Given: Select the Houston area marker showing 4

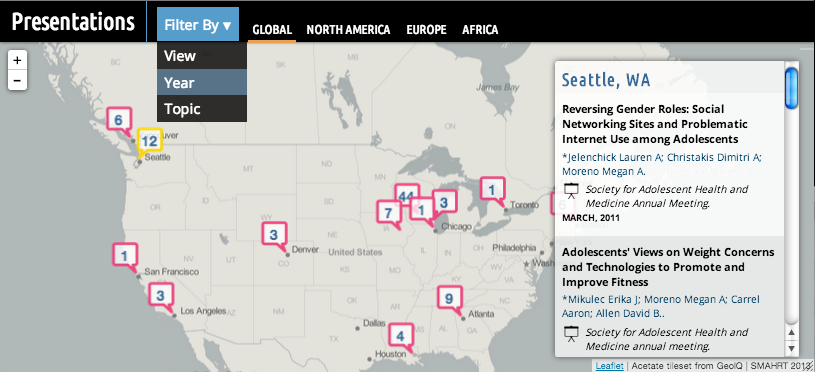Looking at the screenshot, I should 400,336.
